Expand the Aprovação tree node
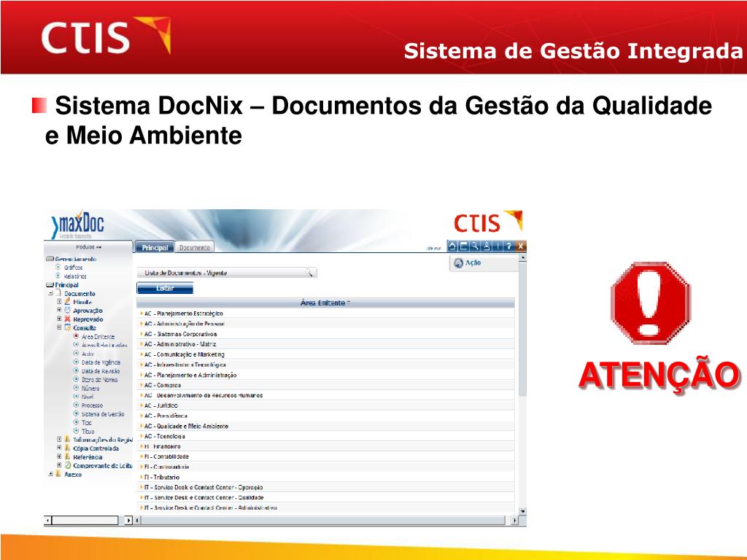This screenshot has height=560, width=747. (x=59, y=310)
